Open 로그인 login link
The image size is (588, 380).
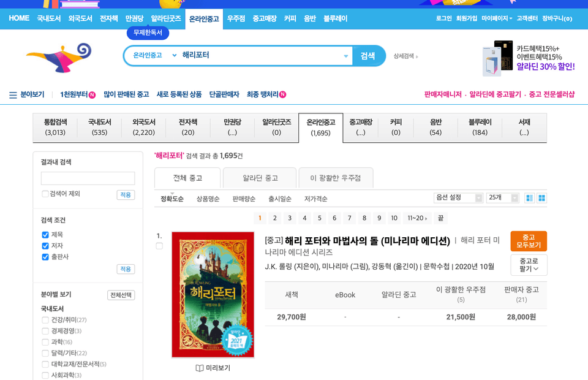pyautogui.click(x=443, y=18)
